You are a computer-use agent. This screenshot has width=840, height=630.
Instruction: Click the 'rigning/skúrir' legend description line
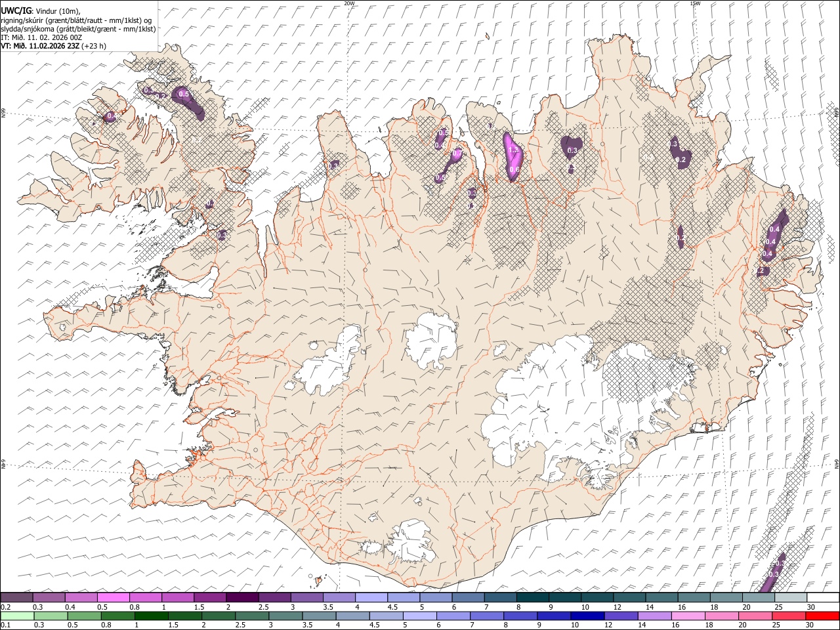pos(76,20)
